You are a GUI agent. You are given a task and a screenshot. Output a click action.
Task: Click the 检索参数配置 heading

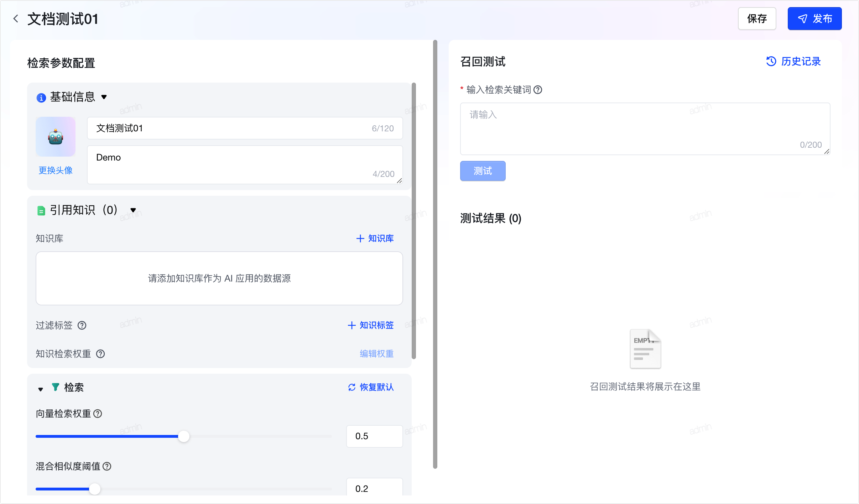point(61,63)
